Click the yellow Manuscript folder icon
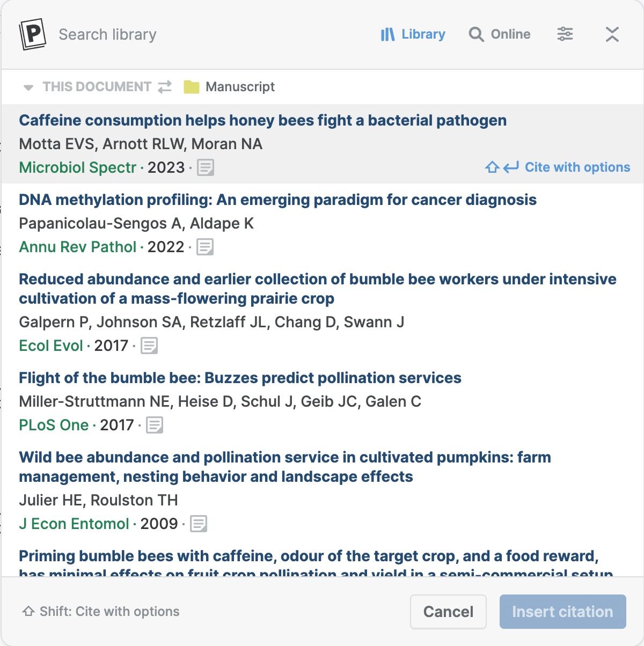Screen dimensions: 644x646 tap(192, 87)
